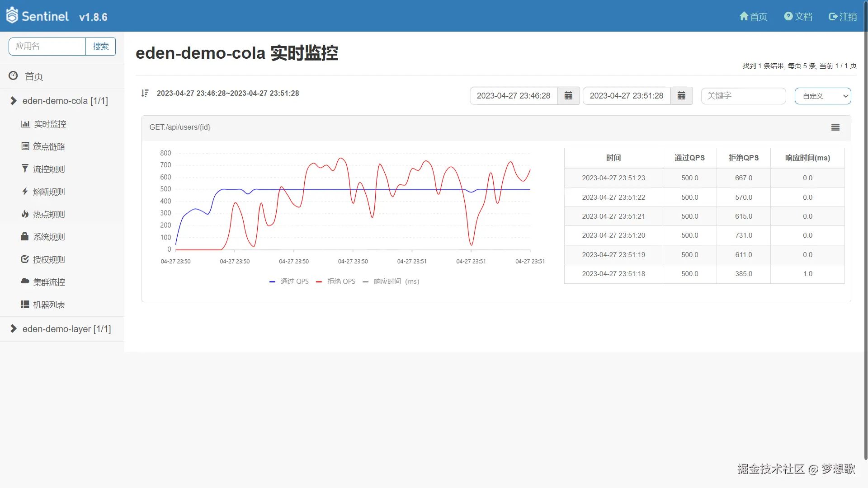Open 热点规则 hotspot rules
Image resolution: width=868 pixels, height=488 pixels.
coord(49,214)
